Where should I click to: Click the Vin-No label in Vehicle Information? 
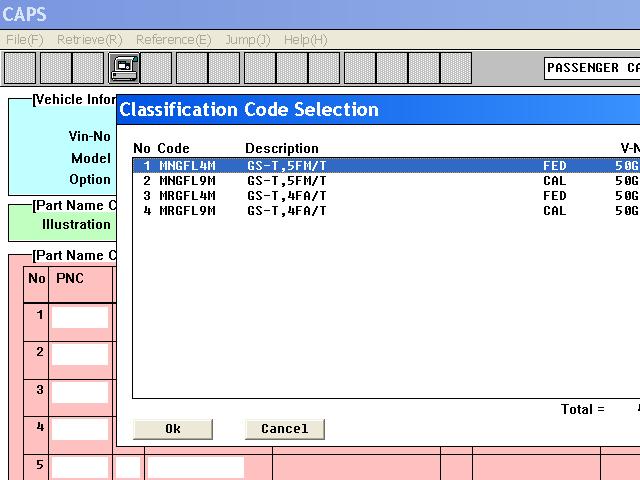90,136
